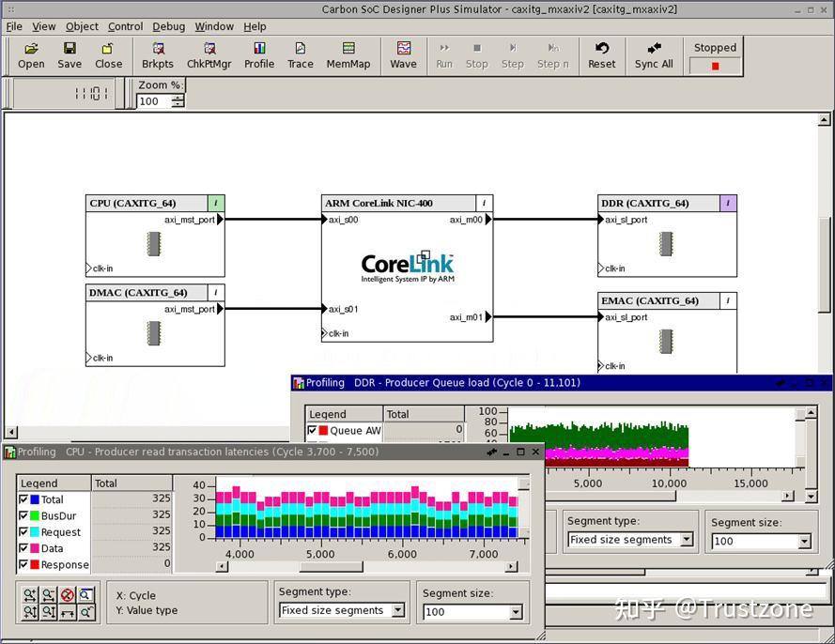Open the Object menu

(82, 26)
